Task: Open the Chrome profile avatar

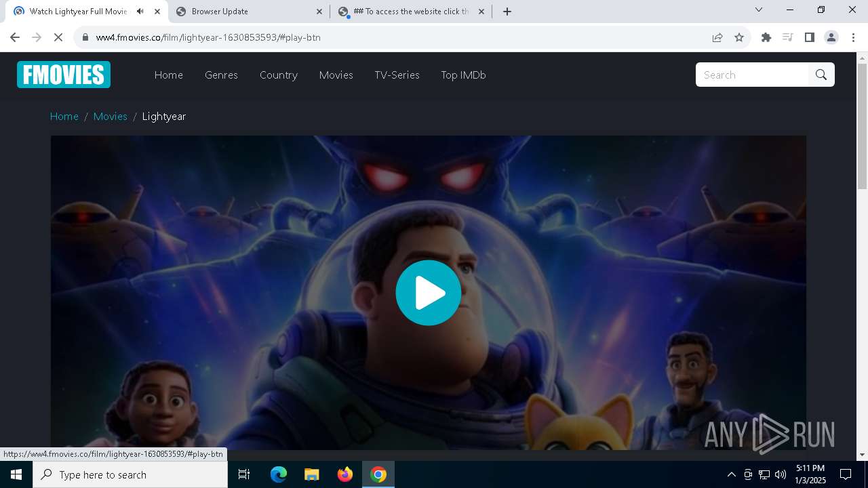Action: point(831,37)
